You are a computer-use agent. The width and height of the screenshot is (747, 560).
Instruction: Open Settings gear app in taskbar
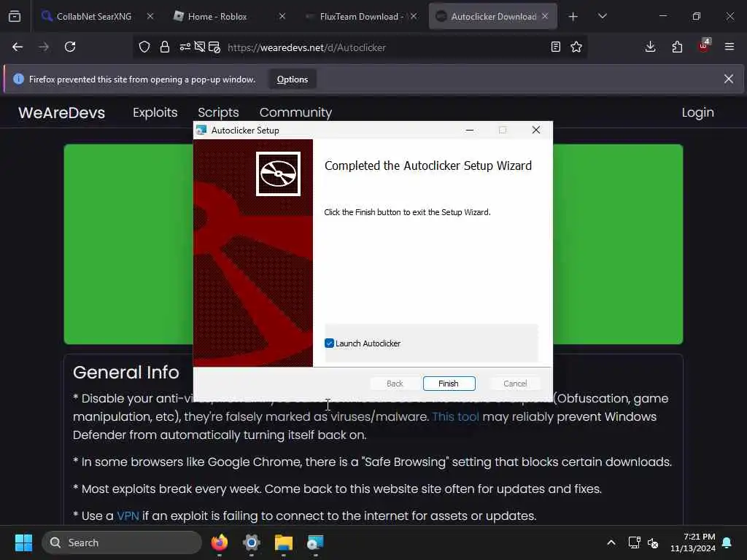click(x=252, y=542)
